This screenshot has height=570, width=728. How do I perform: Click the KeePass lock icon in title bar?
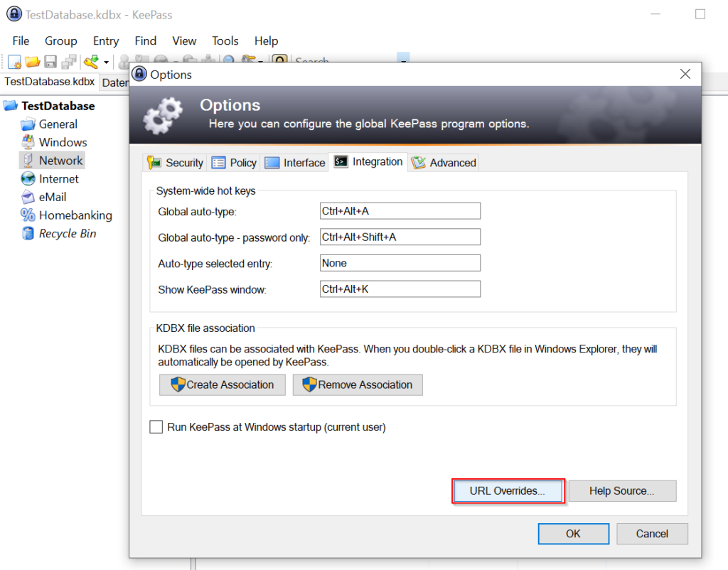pos(14,14)
